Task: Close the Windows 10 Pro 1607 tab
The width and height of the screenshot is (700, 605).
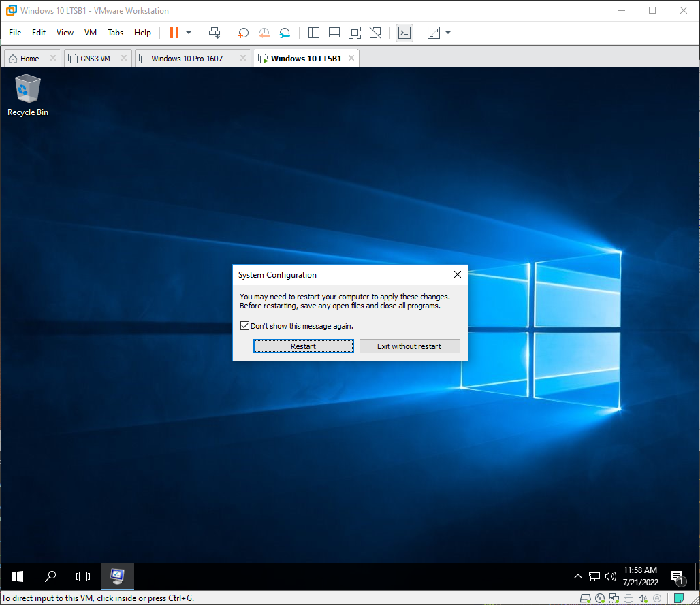Action: point(243,58)
